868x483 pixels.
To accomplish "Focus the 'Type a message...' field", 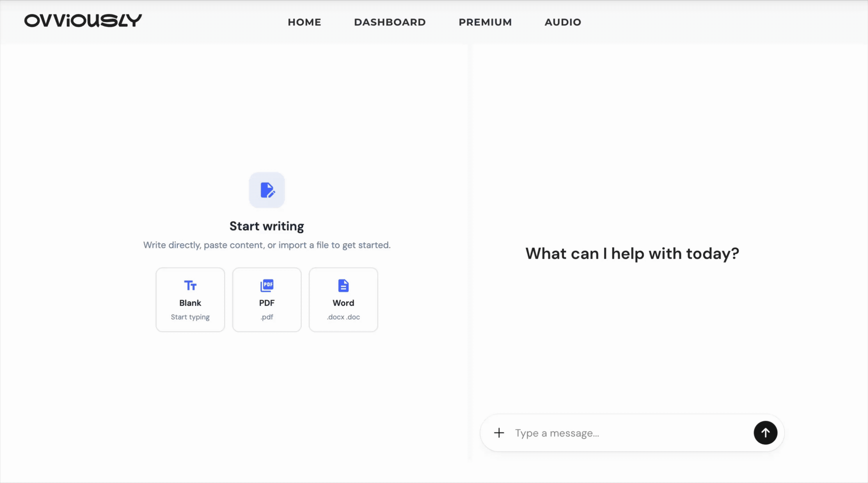I will [626, 433].
